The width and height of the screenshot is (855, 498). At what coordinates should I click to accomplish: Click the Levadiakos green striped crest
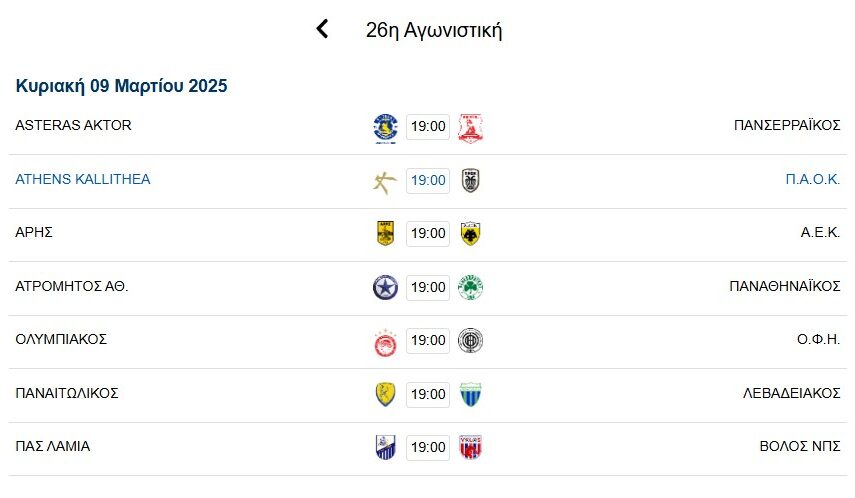click(x=470, y=395)
